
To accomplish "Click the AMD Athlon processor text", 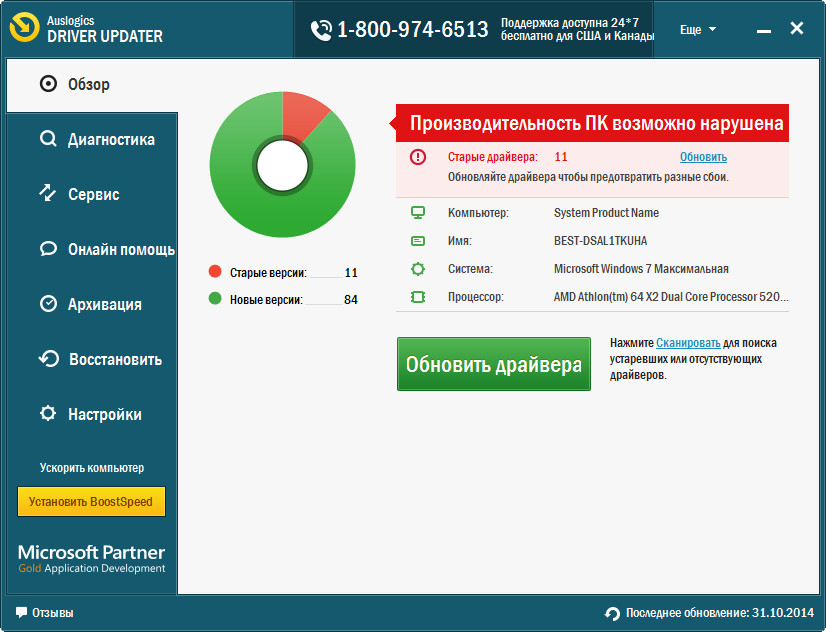I will pyautogui.click(x=671, y=297).
